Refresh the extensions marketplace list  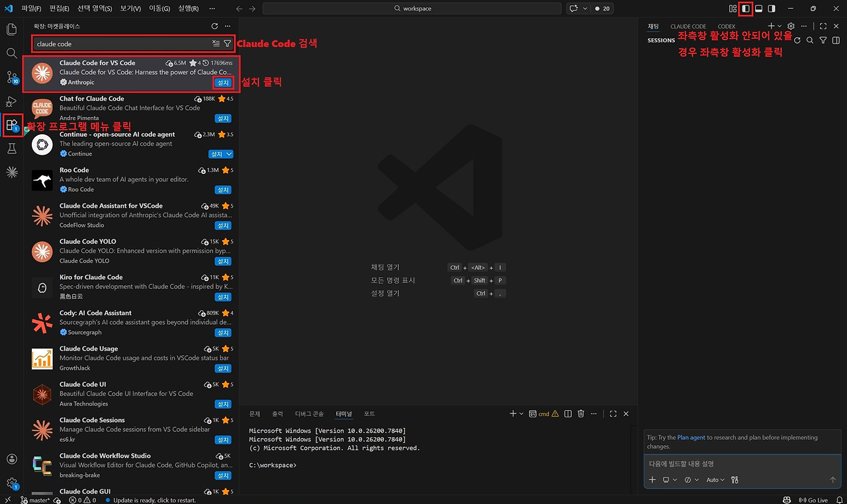click(x=214, y=26)
